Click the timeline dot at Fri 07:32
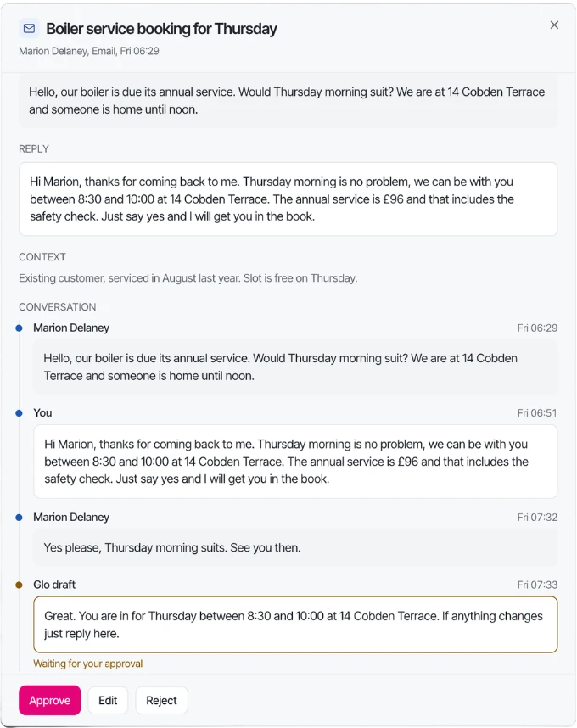This screenshot has height=728, width=577. 19,518
